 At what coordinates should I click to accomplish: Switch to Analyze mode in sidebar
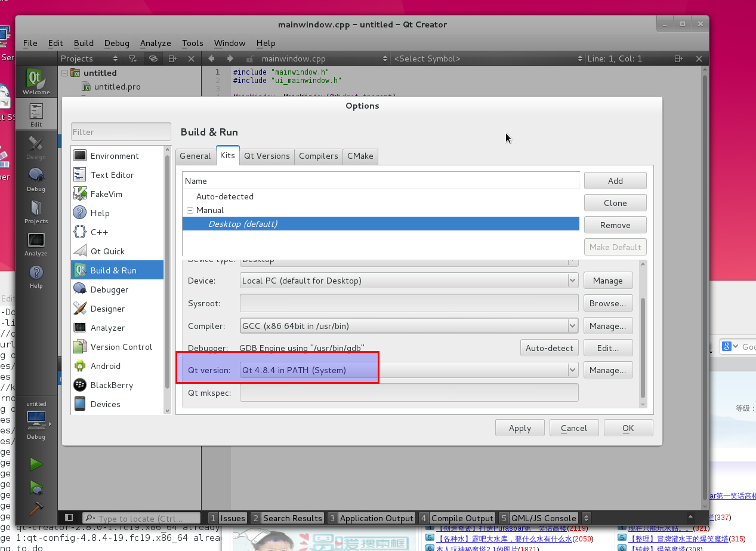pyautogui.click(x=36, y=244)
